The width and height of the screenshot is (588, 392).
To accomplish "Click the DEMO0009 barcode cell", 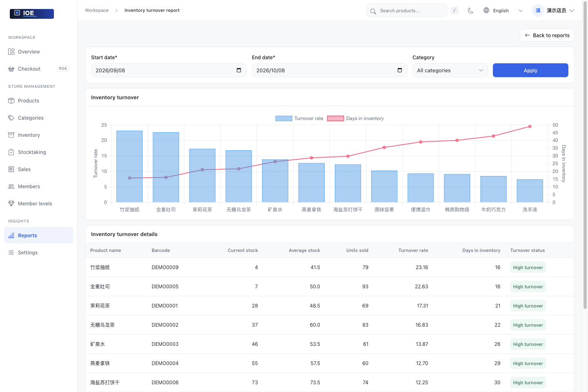I will (x=165, y=267).
